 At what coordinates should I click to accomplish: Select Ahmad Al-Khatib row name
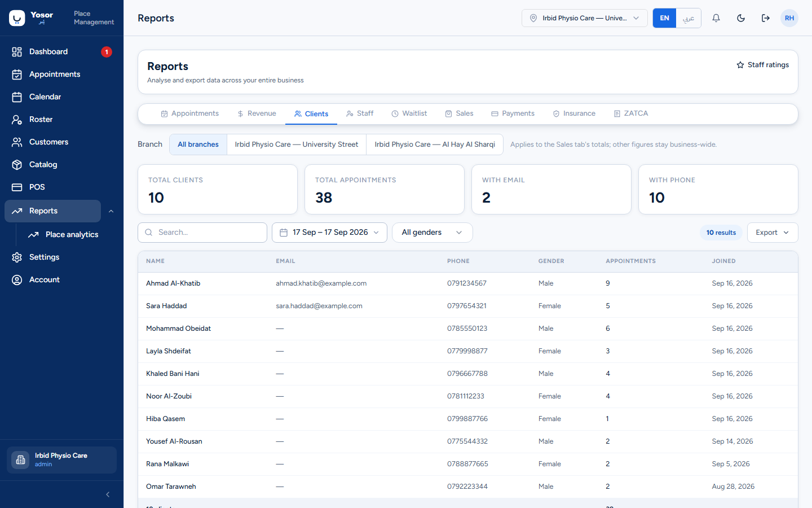point(173,283)
